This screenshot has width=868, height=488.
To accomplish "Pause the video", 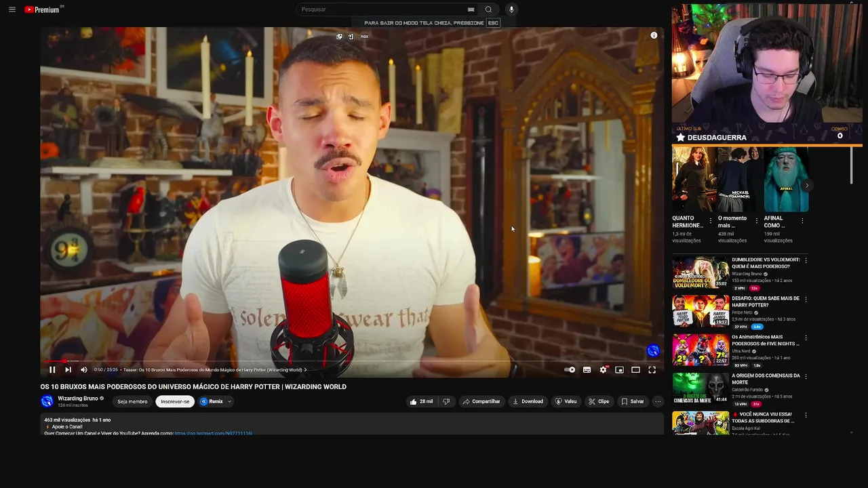I will (x=52, y=369).
